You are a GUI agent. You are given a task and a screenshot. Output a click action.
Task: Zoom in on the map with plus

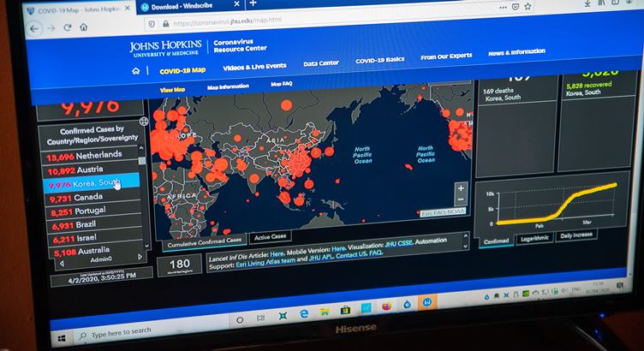[461, 188]
